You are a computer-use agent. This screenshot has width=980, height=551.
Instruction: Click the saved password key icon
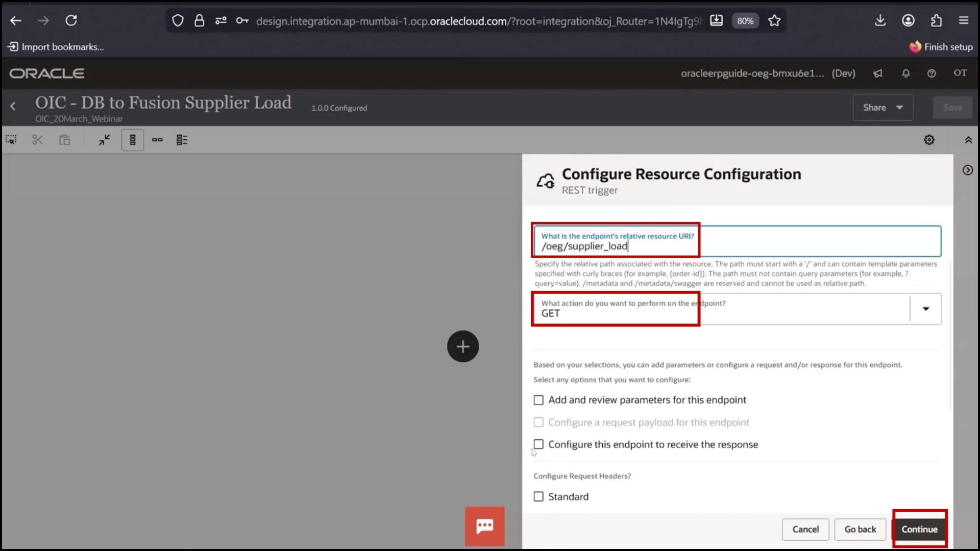[x=242, y=21]
